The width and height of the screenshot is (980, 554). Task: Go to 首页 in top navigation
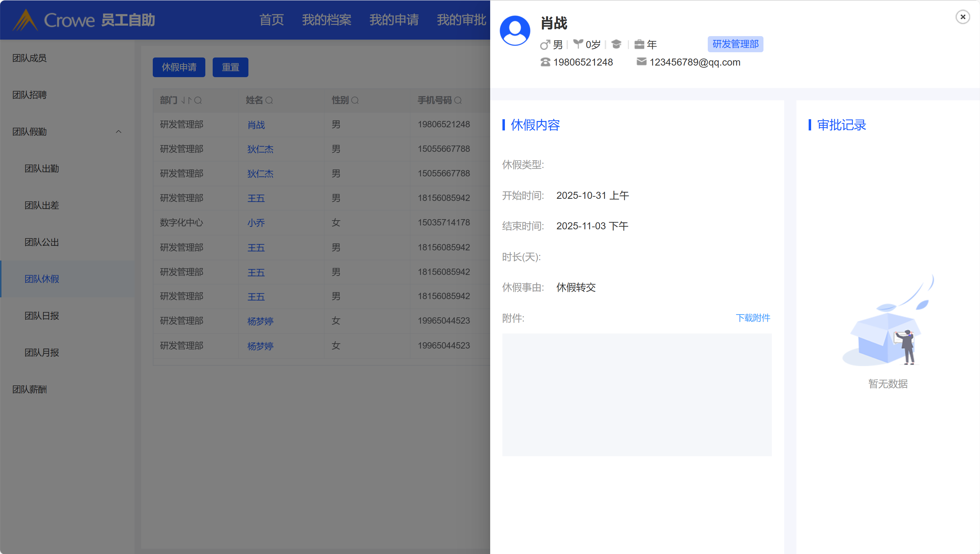(x=271, y=20)
